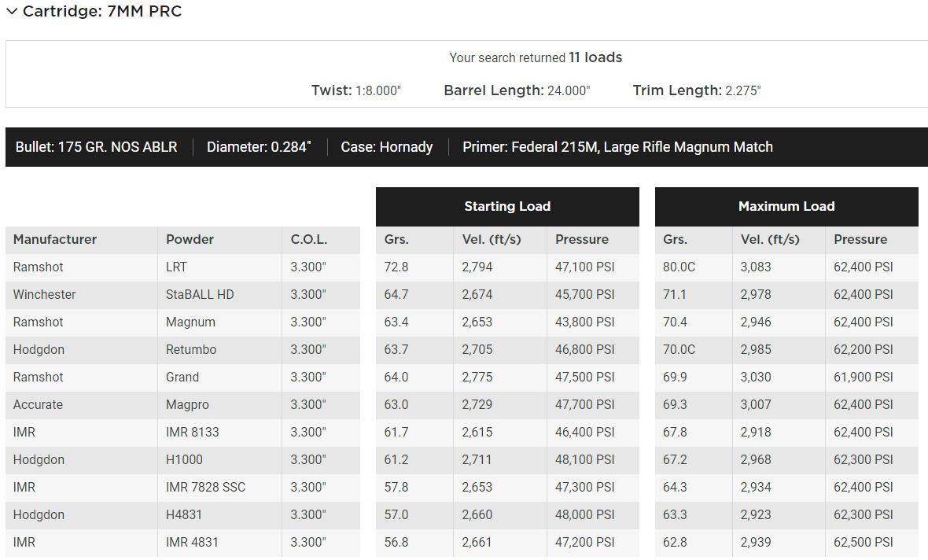The image size is (928, 560).
Task: Select the LRT powder cell
Action: (219, 267)
